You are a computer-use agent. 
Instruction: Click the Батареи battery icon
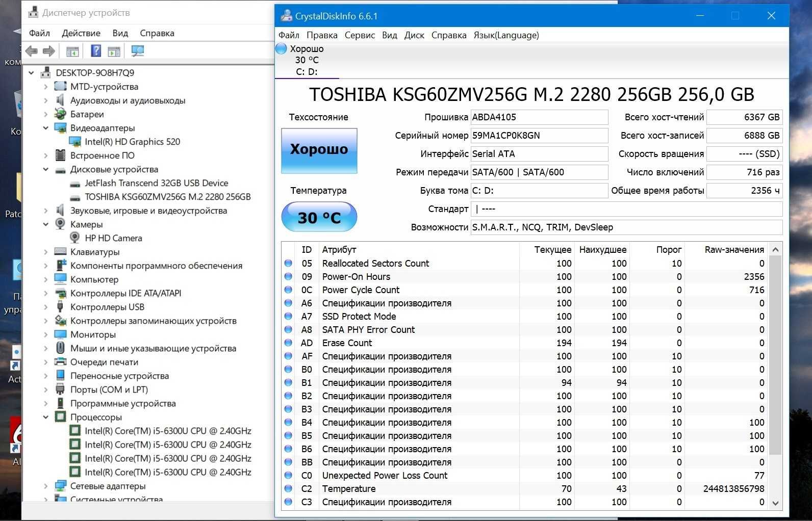tap(60, 114)
